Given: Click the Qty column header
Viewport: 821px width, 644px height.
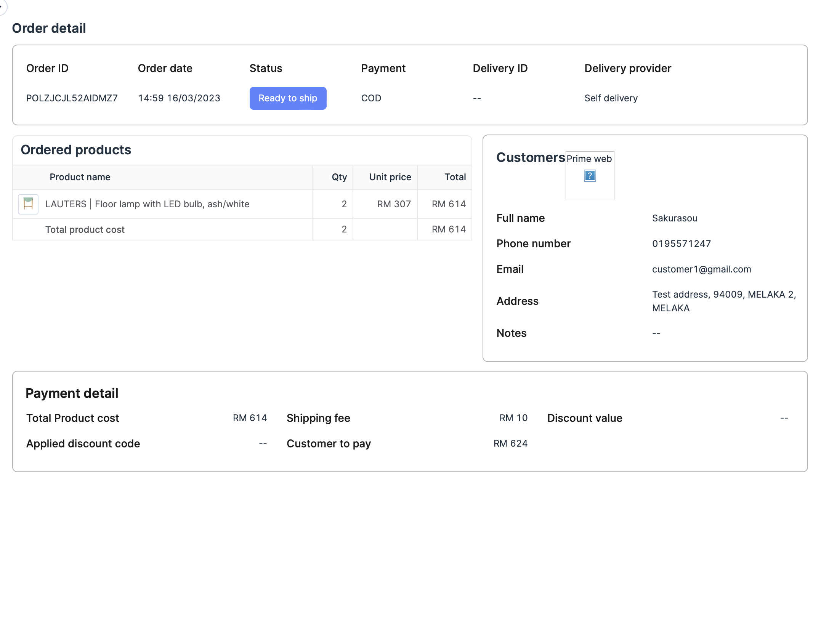Looking at the screenshot, I should tap(339, 177).
